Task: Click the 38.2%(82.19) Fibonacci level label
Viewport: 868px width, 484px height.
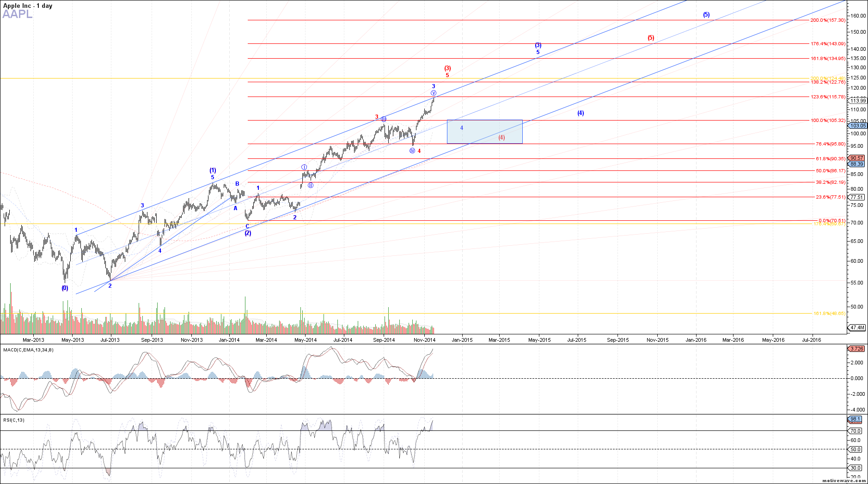Action: point(830,182)
